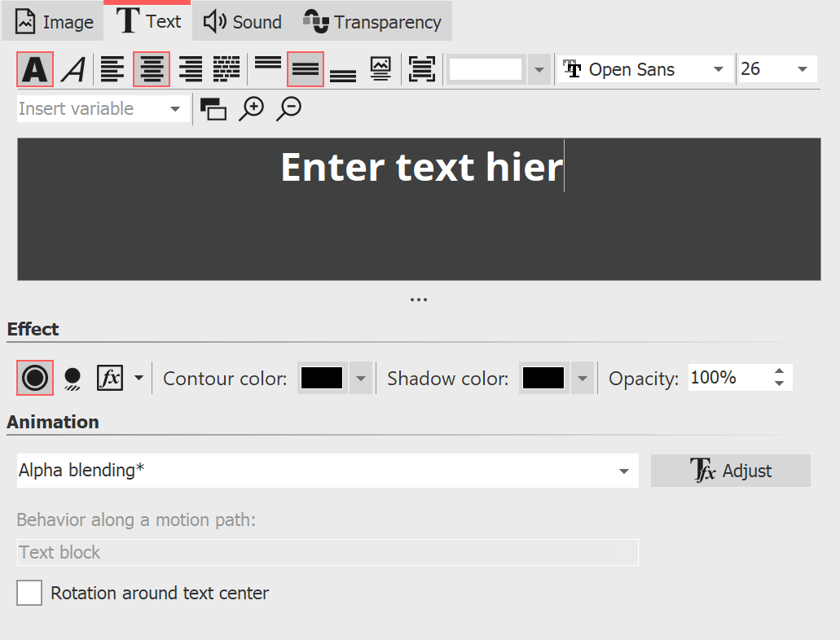Screen dimensions: 840x640
Task: Open the fx text effects icon
Action: 110,377
